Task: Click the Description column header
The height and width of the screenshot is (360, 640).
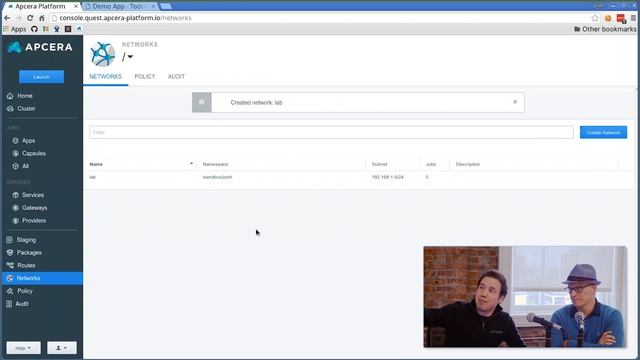Action: tap(468, 164)
